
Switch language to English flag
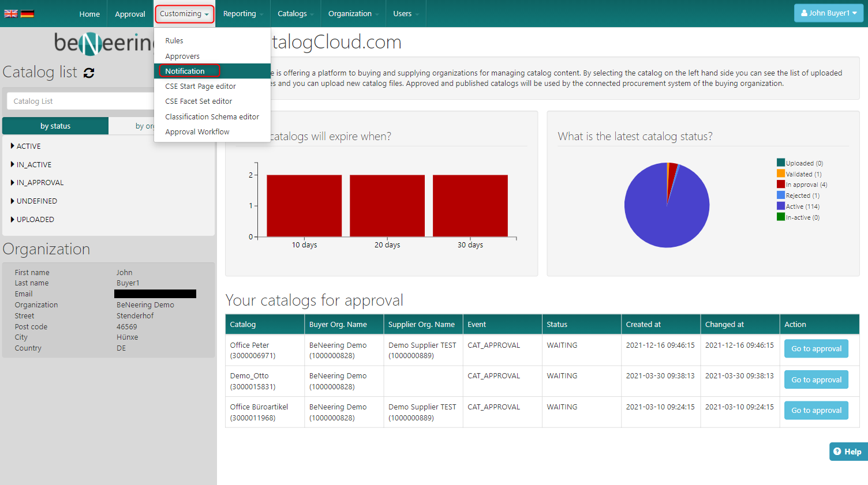[10, 14]
